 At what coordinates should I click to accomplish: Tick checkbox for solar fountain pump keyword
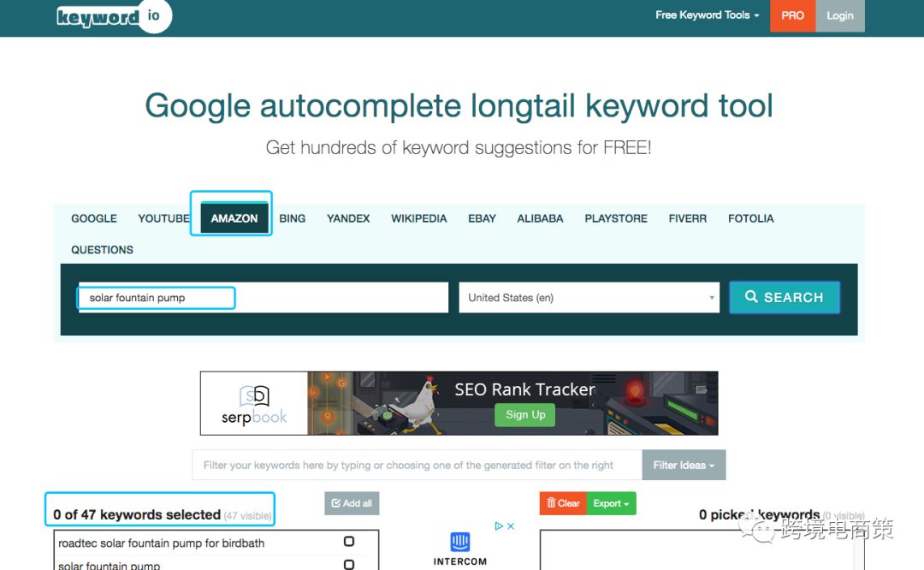coord(349,565)
